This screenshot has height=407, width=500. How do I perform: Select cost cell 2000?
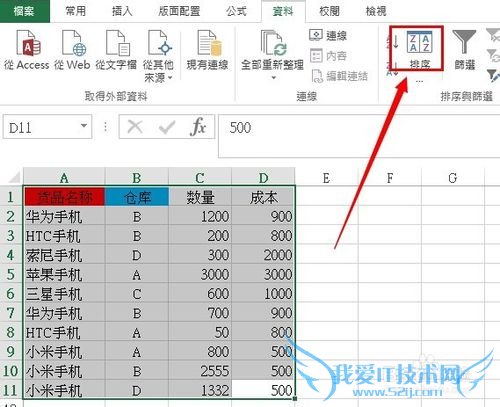pyautogui.click(x=263, y=255)
